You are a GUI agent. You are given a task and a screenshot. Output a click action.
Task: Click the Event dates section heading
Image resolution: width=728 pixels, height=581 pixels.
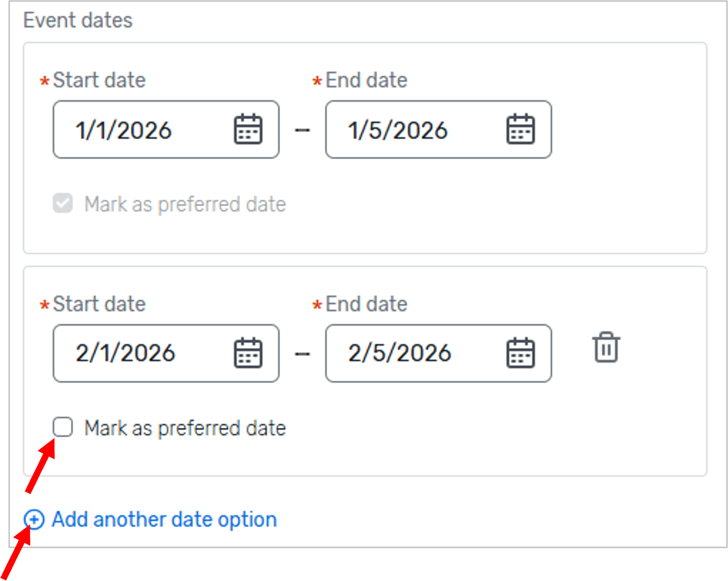click(78, 20)
